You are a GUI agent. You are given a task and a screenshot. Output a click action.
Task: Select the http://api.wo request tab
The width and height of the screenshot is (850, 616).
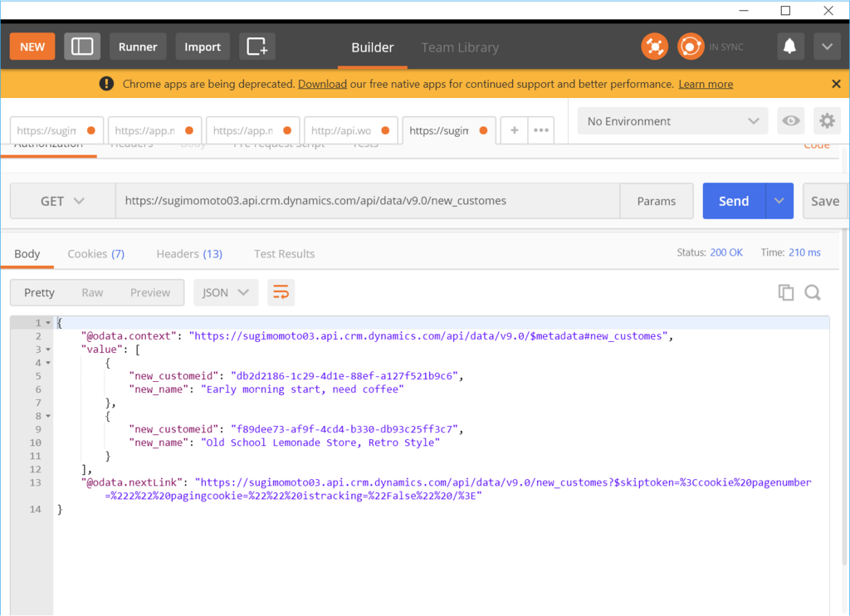coord(351,130)
